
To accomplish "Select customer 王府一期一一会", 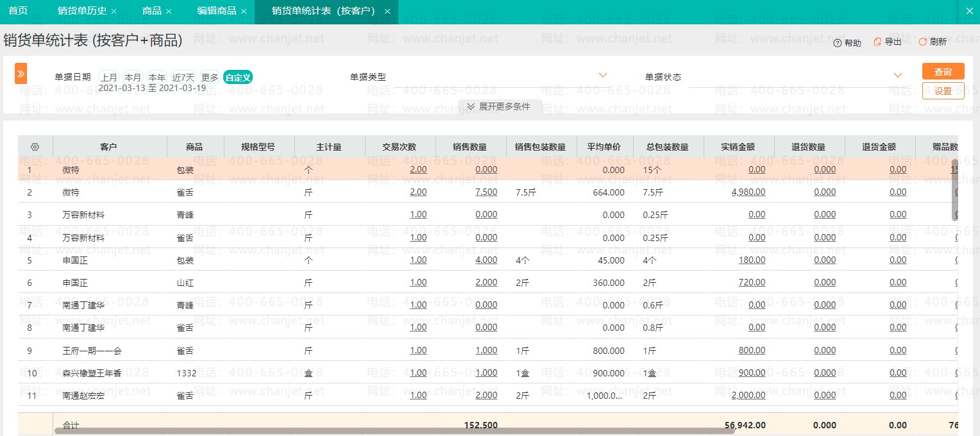I will [92, 351].
